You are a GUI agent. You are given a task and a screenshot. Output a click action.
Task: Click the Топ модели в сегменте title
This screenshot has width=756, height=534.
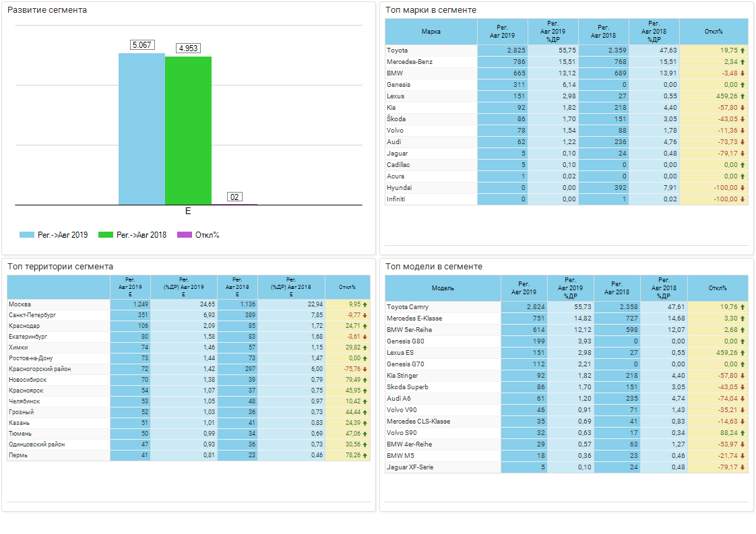(433, 267)
